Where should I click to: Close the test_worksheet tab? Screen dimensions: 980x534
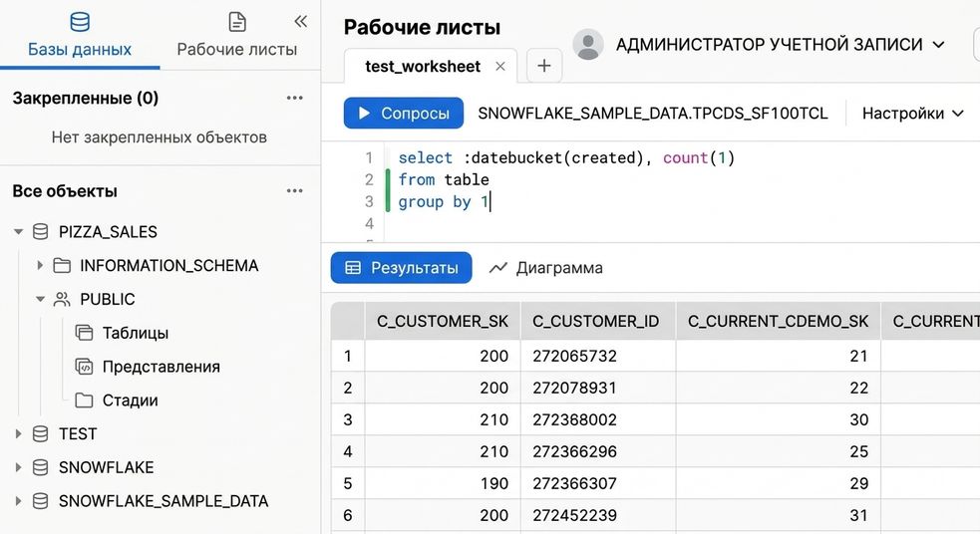pyautogui.click(x=500, y=66)
